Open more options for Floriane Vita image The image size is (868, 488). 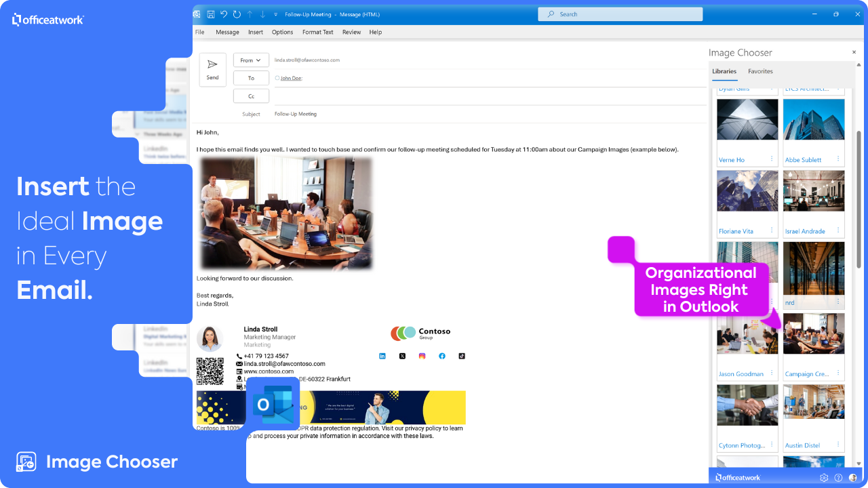coord(772,230)
